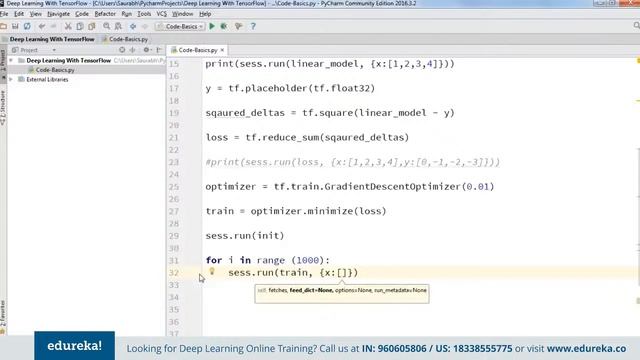Click the Cut scissors icon
Screen dimensions: 640x360
click(68, 26)
